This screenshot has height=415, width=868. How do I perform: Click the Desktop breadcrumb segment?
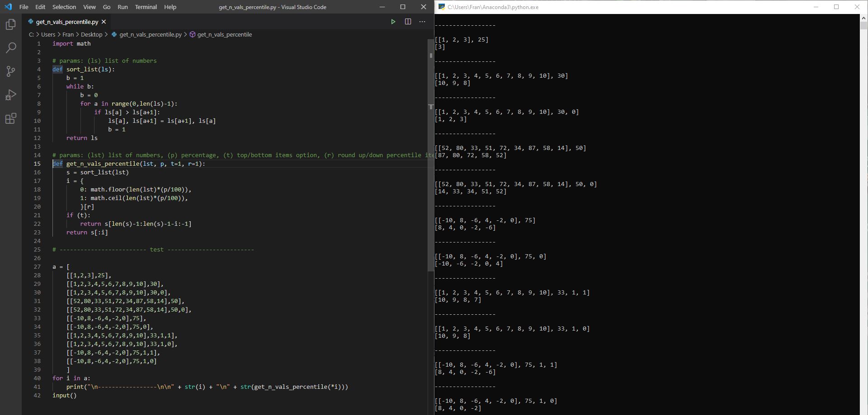click(92, 34)
